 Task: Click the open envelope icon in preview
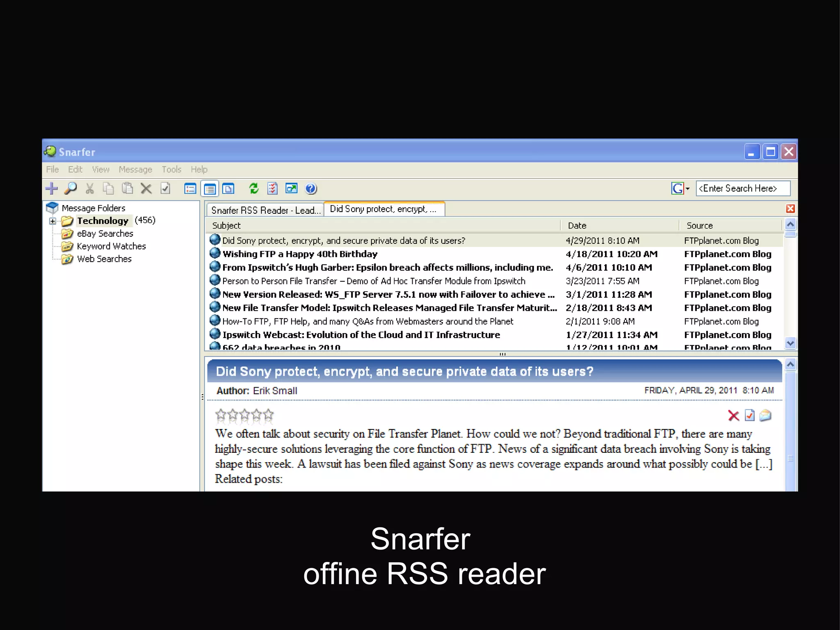tap(765, 416)
